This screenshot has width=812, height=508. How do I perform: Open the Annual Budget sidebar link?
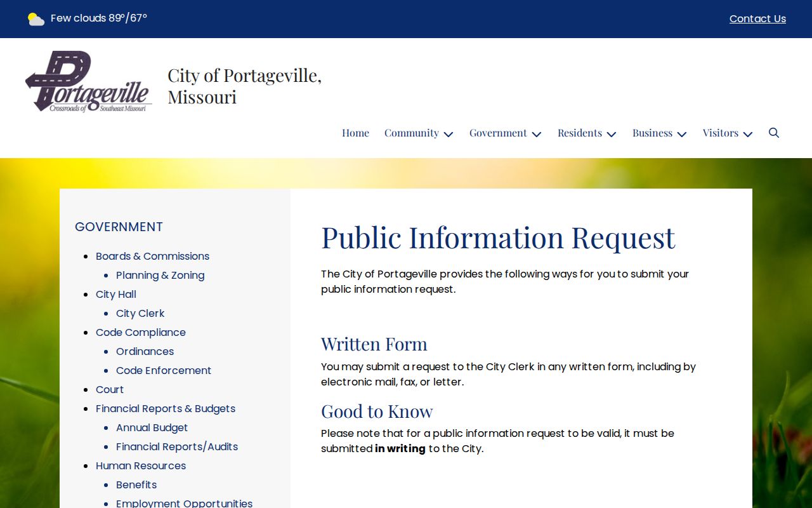coord(152,427)
